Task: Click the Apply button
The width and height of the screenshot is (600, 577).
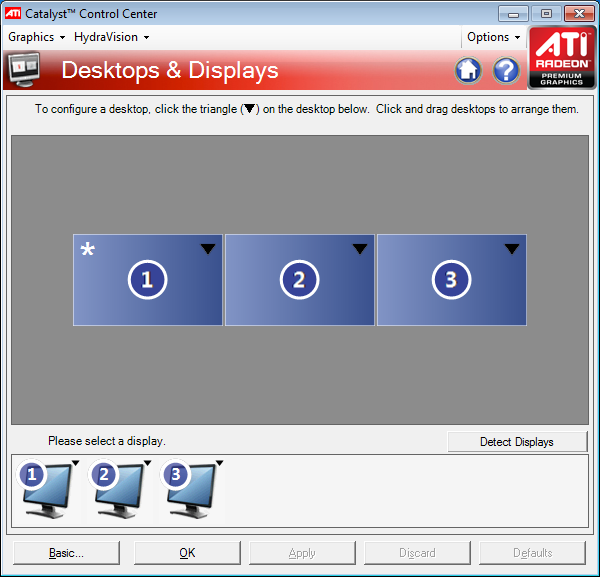Action: pyautogui.click(x=302, y=553)
